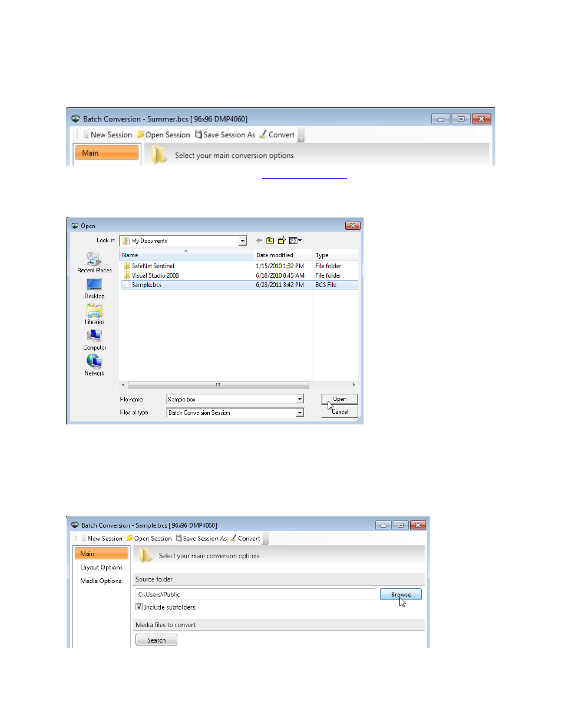Click left scroll arrow in file list
The image size is (562, 728).
coord(123,385)
